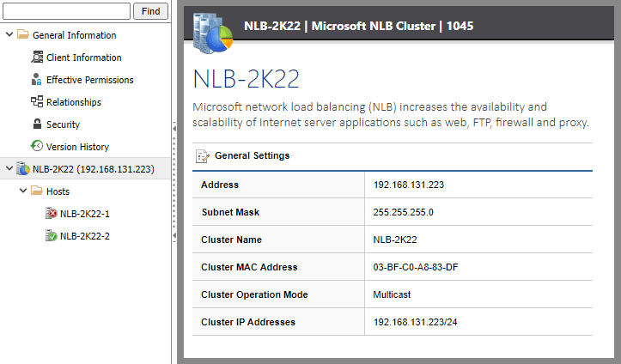Click NLB-2K22-1 host error icon
Image resolution: width=621 pixels, height=364 pixels.
pyautogui.click(x=51, y=213)
